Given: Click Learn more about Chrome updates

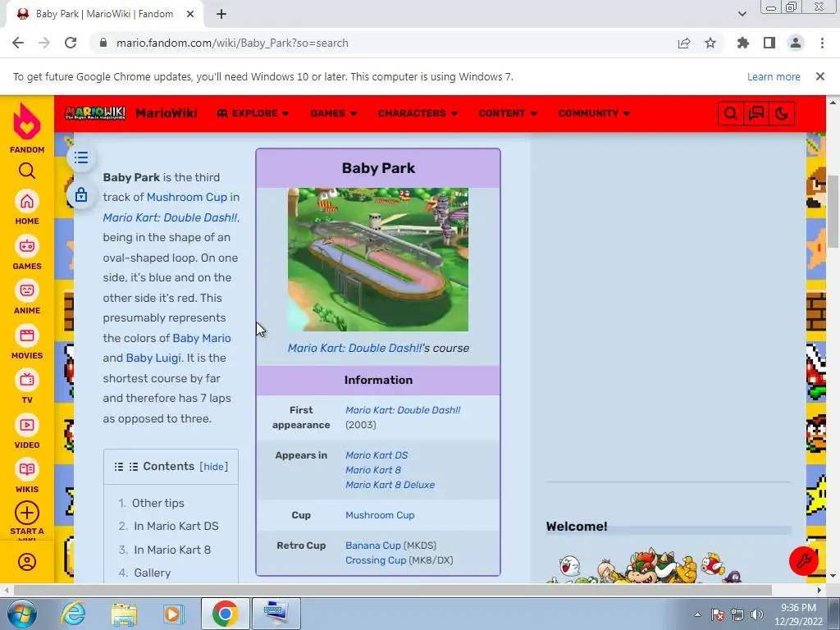Looking at the screenshot, I should [774, 76].
